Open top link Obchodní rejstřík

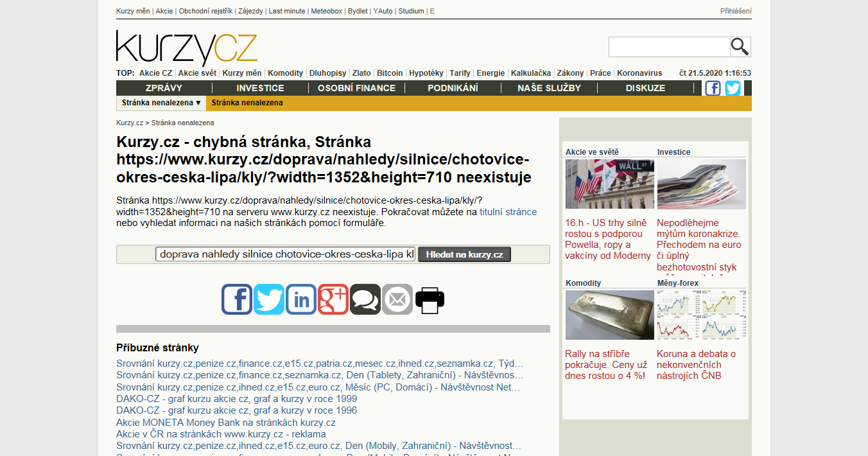pos(205,11)
